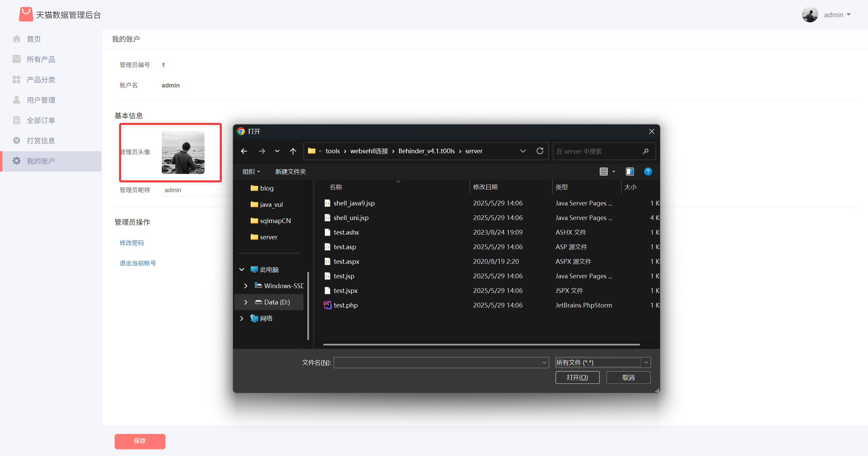Screen dimensions: 868x456
Task: Click the 打开(O) button
Action: (x=577, y=377)
